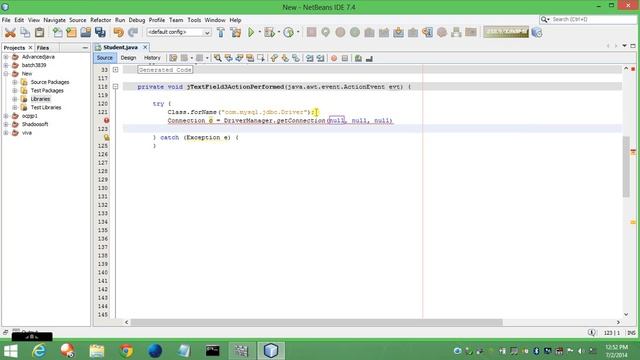Expand the Generated Code fold on line 33
The width and height of the screenshot is (640, 360).
pos(116,70)
